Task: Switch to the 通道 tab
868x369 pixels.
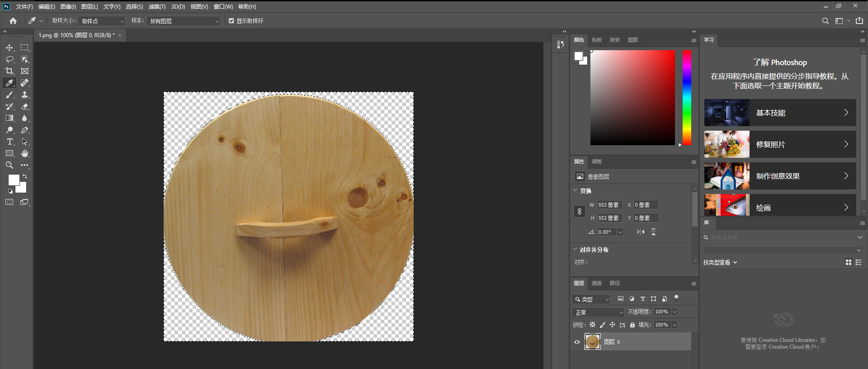Action: tap(597, 283)
